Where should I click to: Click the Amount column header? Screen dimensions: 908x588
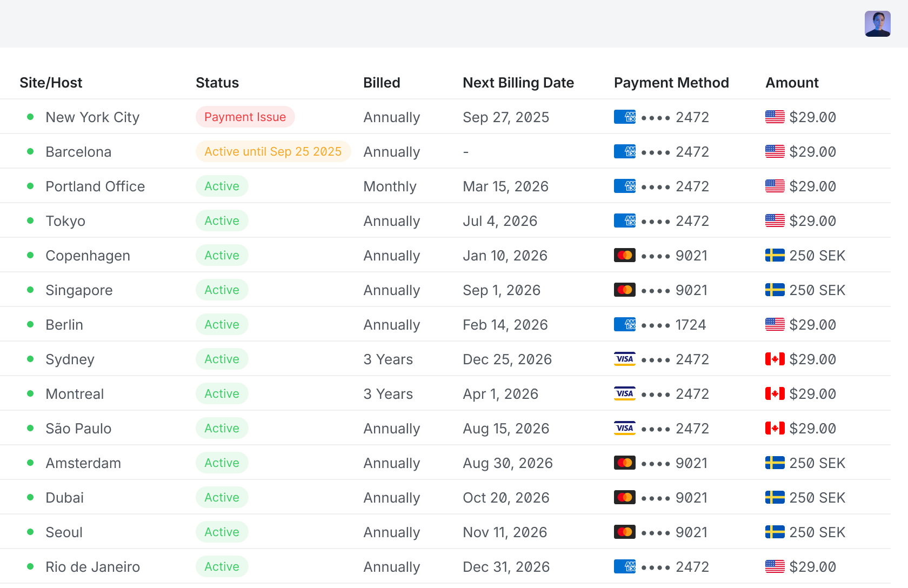(x=792, y=83)
